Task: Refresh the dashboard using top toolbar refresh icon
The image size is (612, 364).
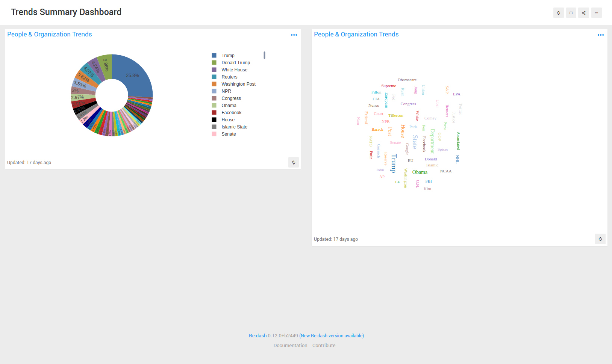Action: pyautogui.click(x=559, y=13)
